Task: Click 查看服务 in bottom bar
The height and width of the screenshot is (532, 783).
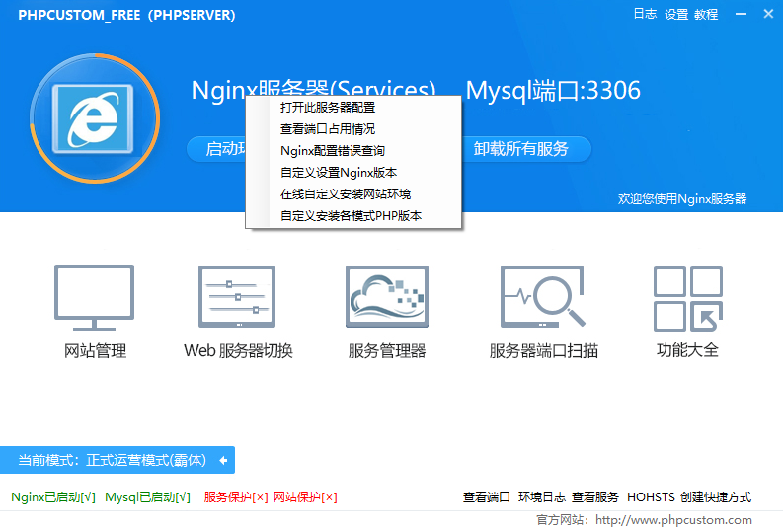Action: click(x=594, y=497)
